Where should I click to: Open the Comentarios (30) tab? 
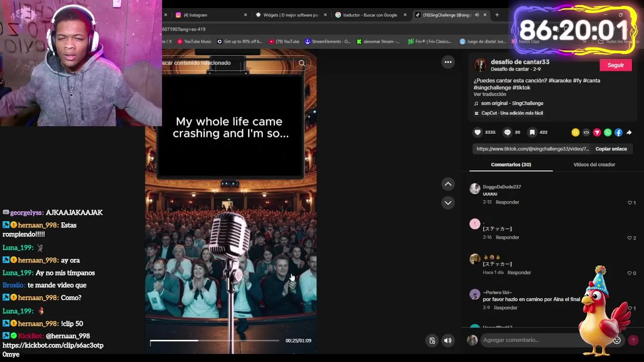coord(511,164)
